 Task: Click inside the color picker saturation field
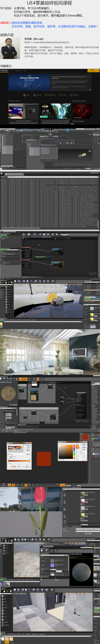click(66, 452)
